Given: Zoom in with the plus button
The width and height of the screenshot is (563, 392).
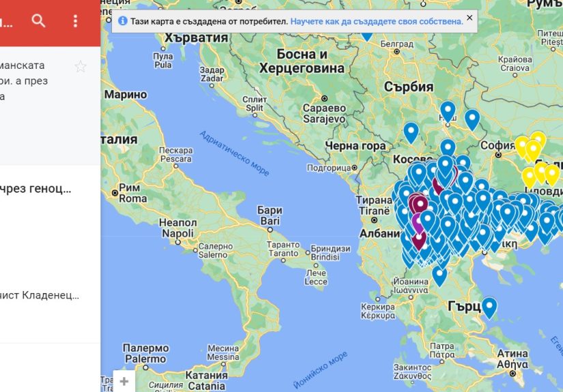Looking at the screenshot, I should [124, 381].
